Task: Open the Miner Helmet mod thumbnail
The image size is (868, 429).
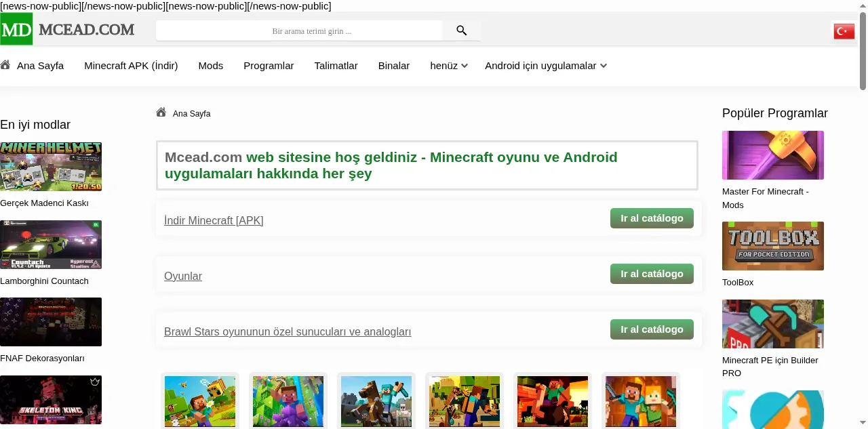Action: pos(51,167)
